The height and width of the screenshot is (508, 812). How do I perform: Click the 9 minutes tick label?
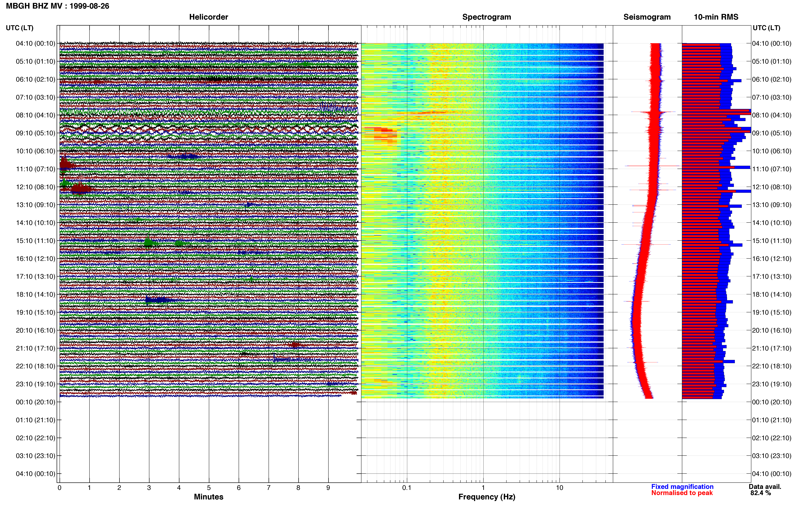point(328,487)
